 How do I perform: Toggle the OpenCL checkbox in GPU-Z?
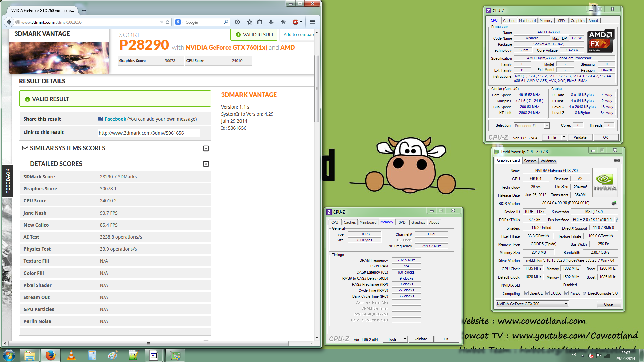[x=526, y=293]
